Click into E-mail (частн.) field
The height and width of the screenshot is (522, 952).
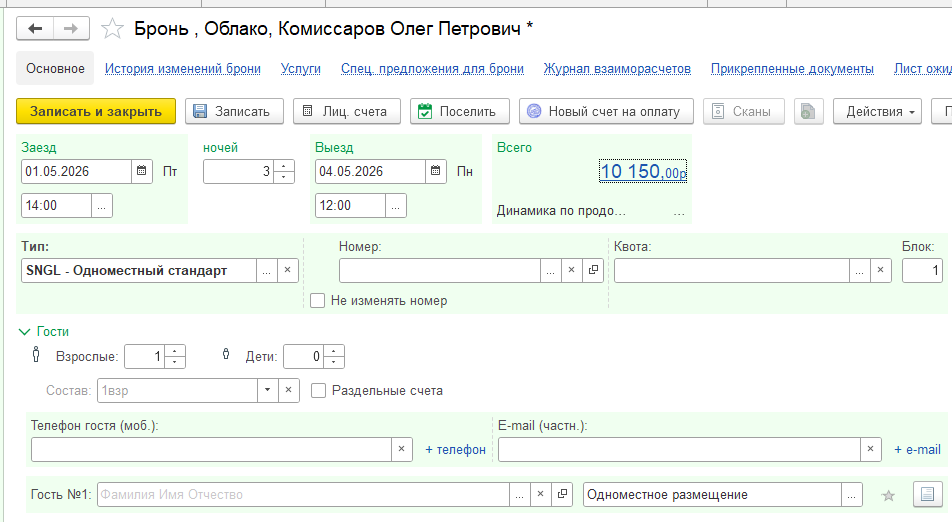pos(679,449)
